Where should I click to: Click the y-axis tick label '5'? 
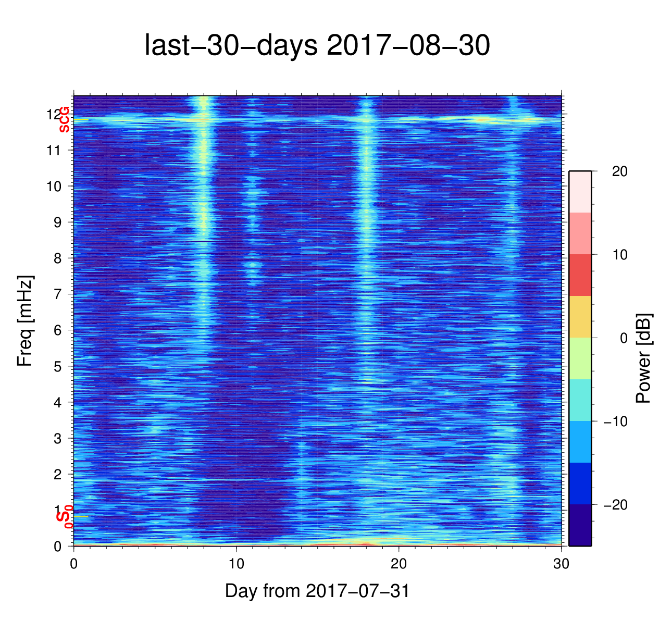click(x=57, y=366)
